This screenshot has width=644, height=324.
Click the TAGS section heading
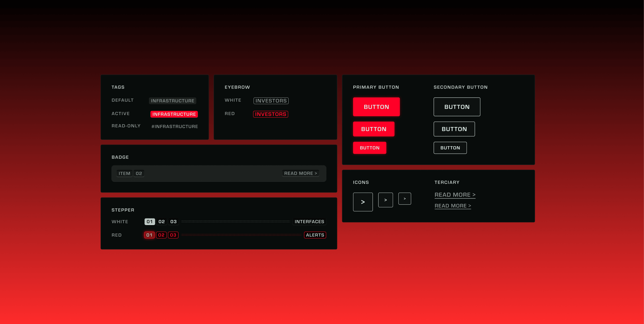118,87
